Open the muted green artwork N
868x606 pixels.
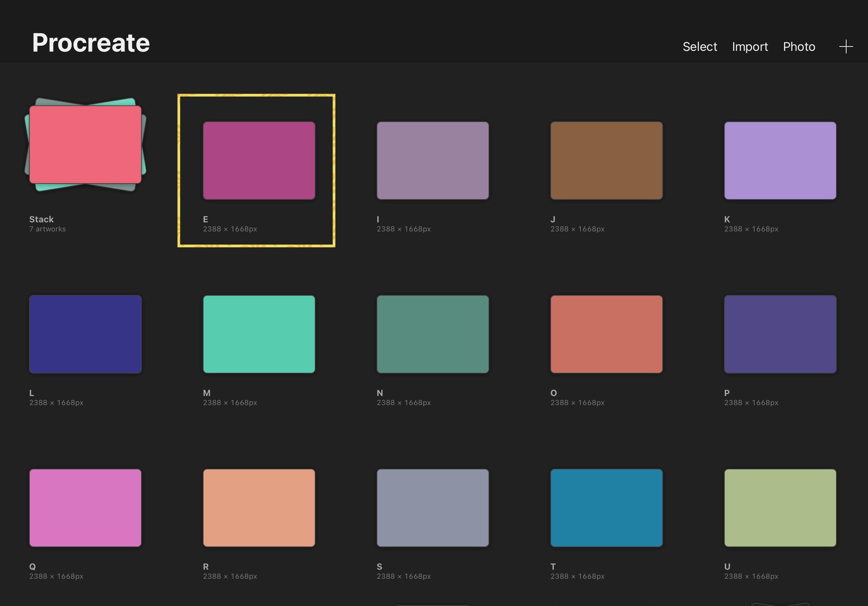click(433, 334)
